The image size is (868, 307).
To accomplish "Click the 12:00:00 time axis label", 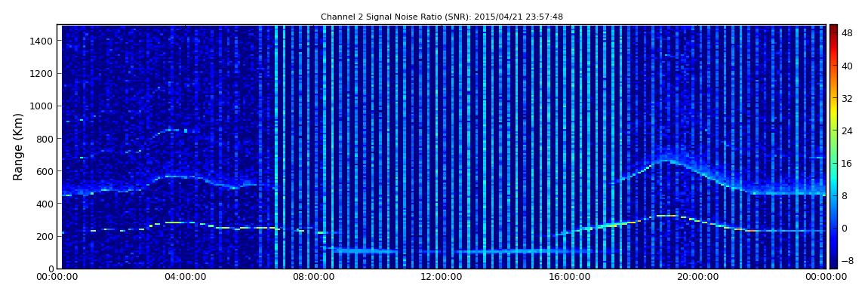I will 441,278.
